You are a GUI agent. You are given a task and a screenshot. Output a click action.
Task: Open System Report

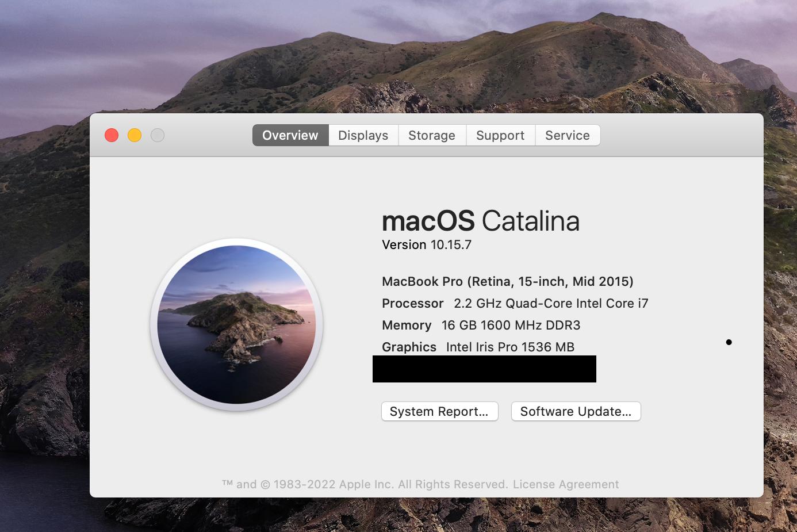(439, 411)
